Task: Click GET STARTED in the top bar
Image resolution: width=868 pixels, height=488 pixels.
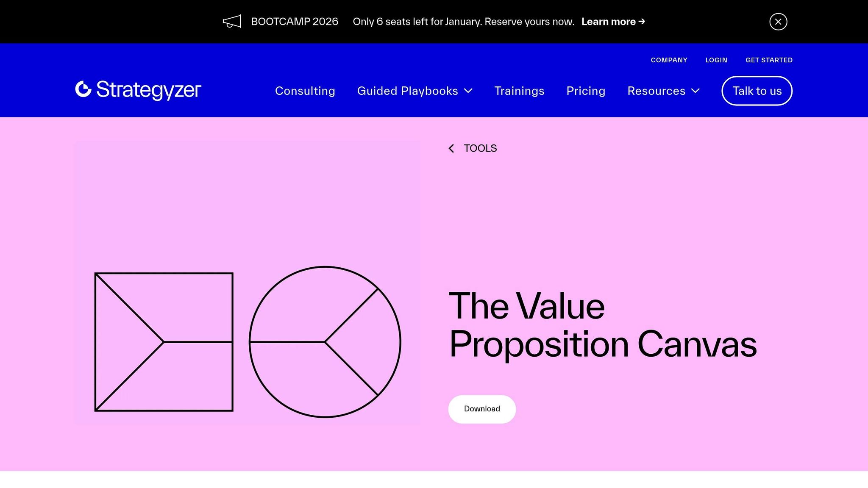Action: coord(769,60)
